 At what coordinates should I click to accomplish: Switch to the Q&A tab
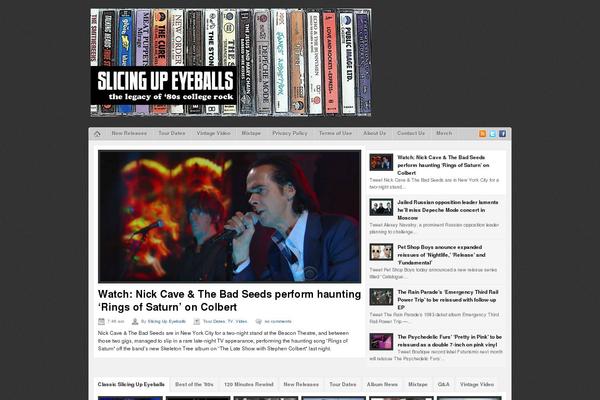[443, 384]
